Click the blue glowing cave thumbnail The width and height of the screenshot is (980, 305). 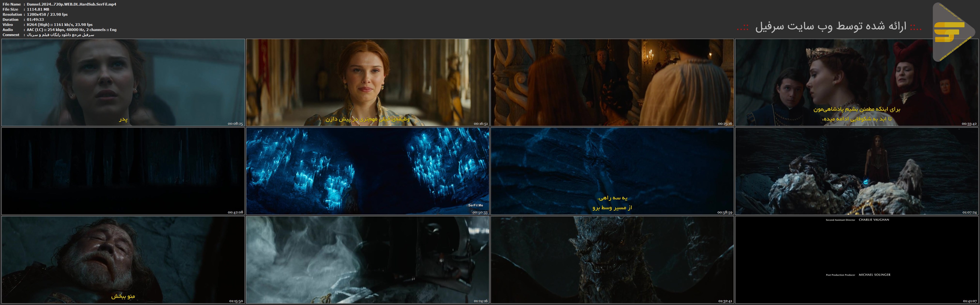coord(368,171)
